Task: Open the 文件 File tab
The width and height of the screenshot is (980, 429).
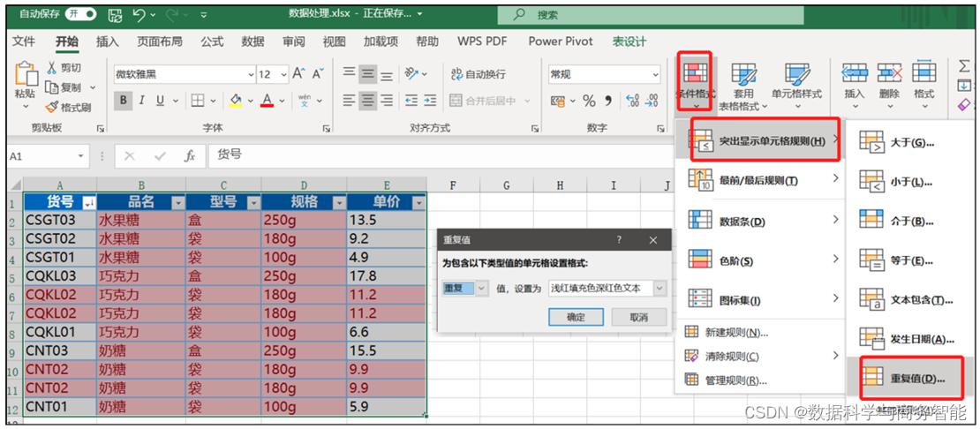Action: [x=24, y=41]
